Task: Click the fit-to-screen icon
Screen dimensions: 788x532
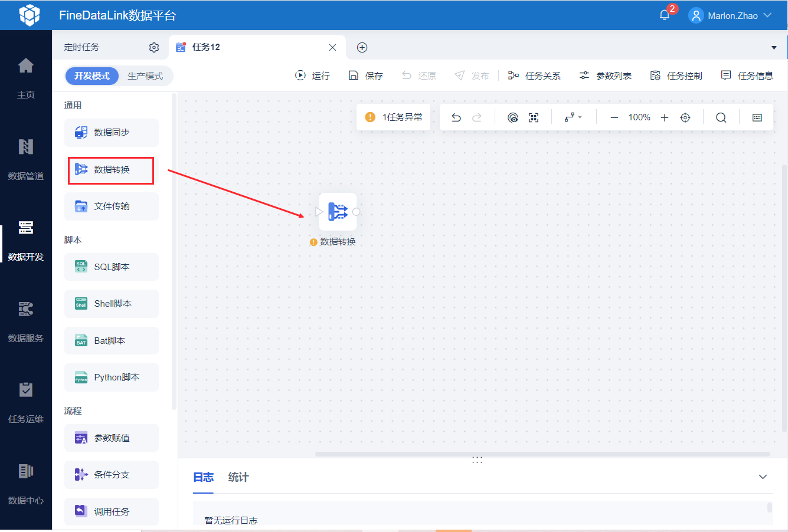Action: (x=534, y=117)
